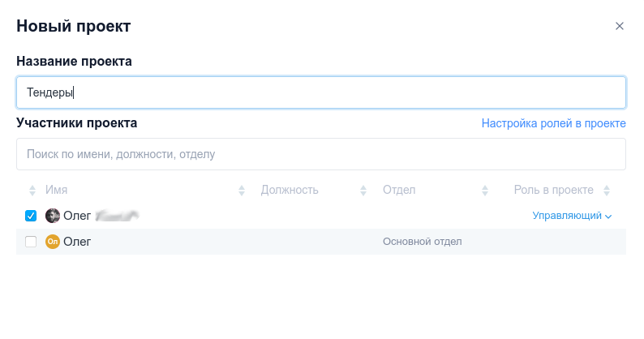
Task: Click the Олег name in second row
Action: click(x=77, y=242)
